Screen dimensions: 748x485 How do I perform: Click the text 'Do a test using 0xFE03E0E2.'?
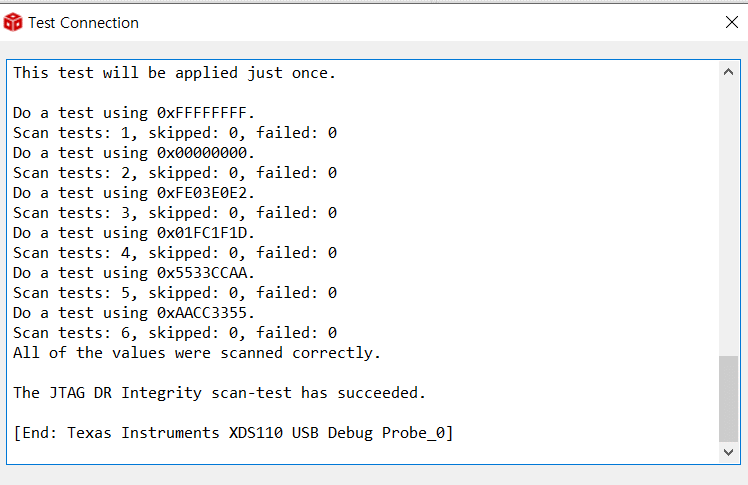134,193
